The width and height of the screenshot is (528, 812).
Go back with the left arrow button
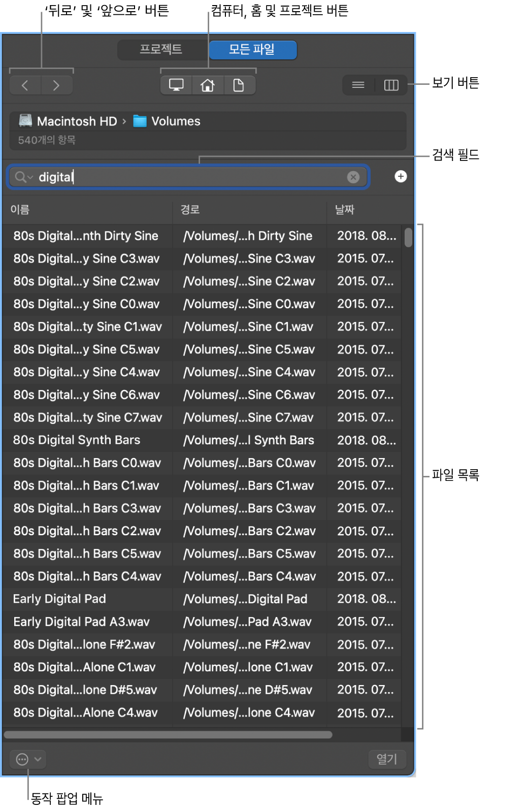tap(25, 85)
